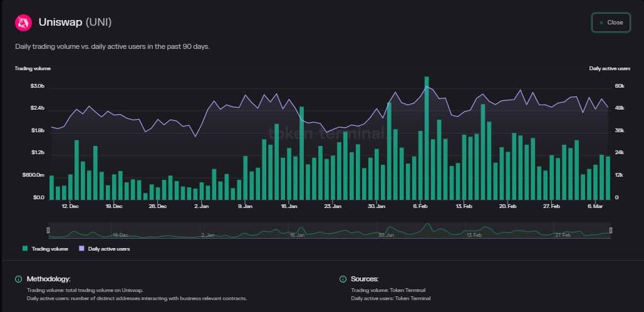Click the Uniswap (UNI) title text
644x312 pixels.
75,23
